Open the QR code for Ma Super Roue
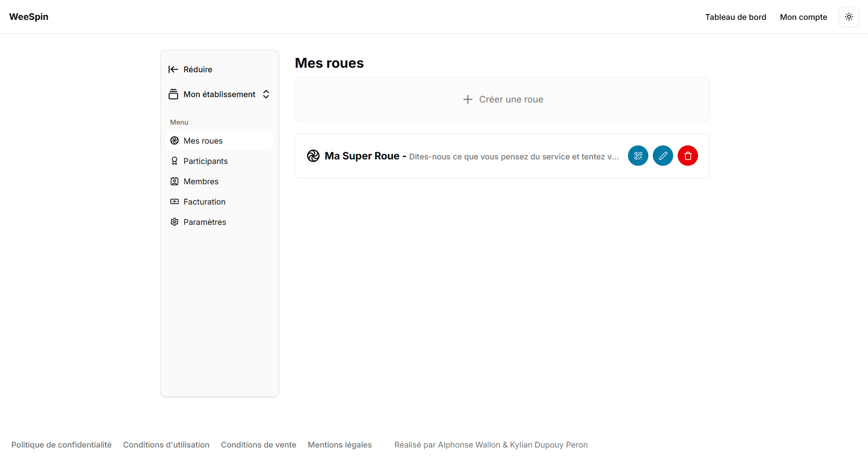Viewport: 868px width, 462px height. 638,155
